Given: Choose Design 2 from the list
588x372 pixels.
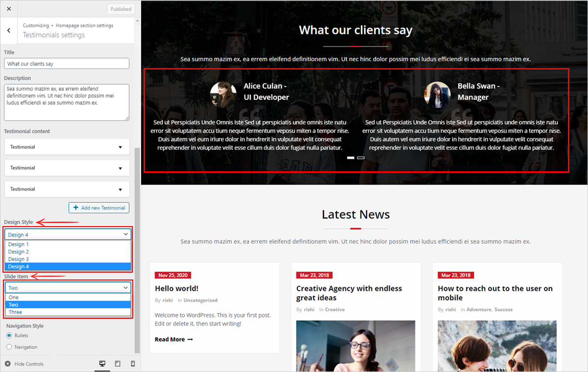Looking at the screenshot, I should coord(68,252).
